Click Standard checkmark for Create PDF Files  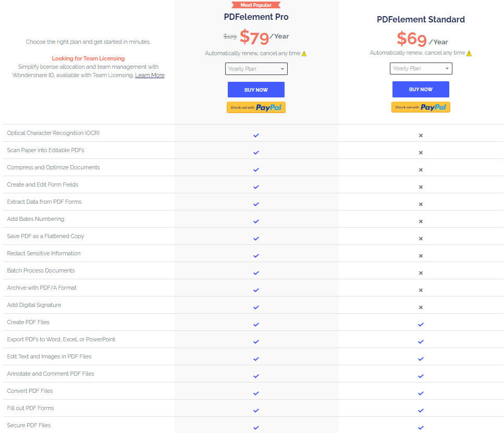[421, 325]
